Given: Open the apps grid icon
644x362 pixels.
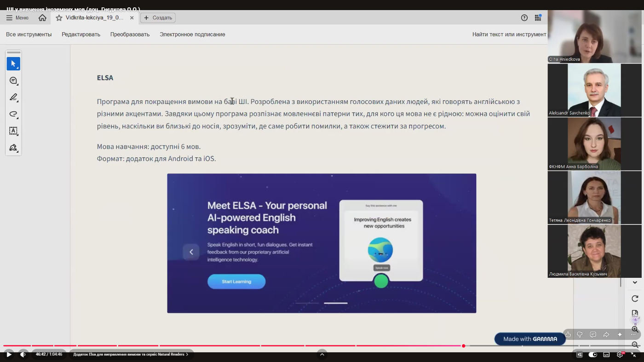Looking at the screenshot, I should pyautogui.click(x=538, y=18).
